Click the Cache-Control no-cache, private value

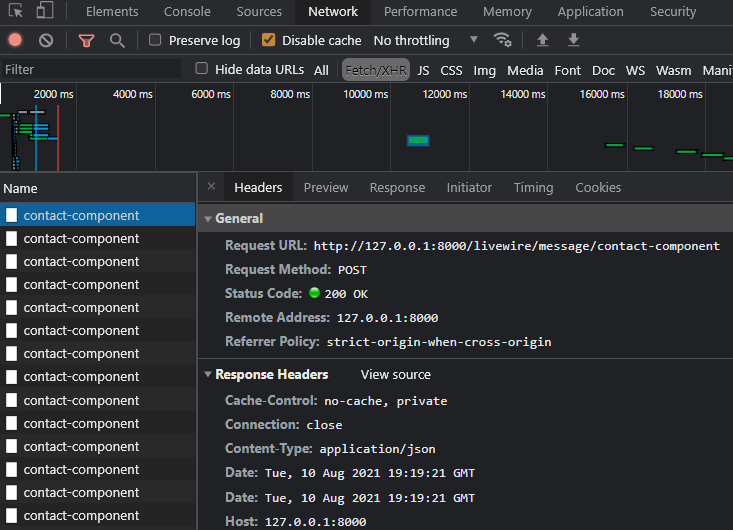pos(386,401)
